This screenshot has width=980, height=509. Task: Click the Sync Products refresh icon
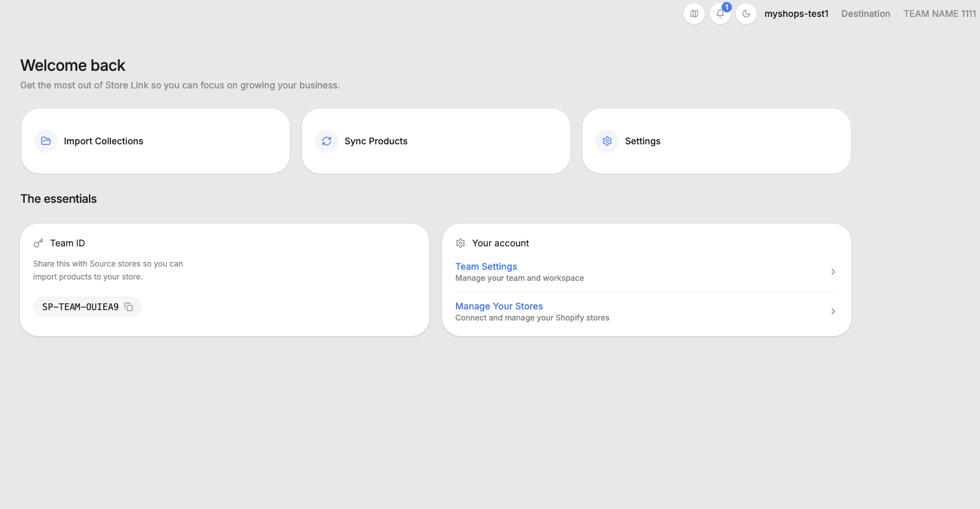tap(327, 141)
